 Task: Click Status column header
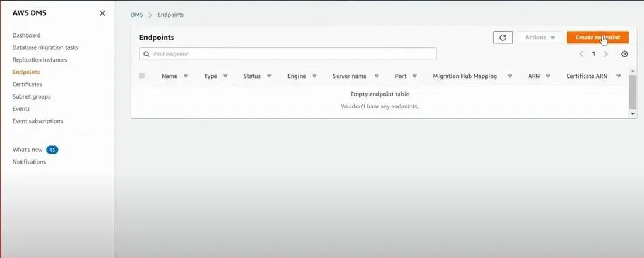252,76
